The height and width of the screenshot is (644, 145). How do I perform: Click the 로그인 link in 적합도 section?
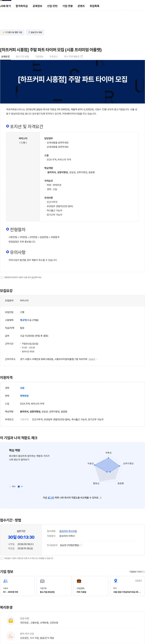click(x=51, y=497)
